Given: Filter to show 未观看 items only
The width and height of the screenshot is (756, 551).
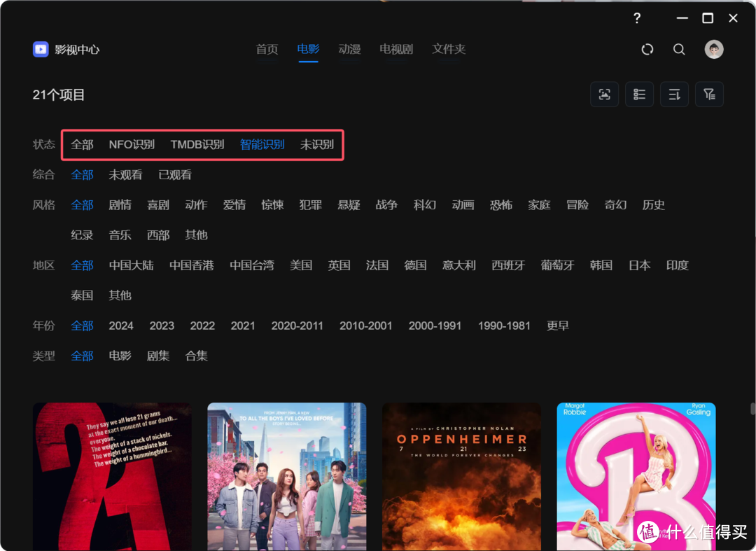Looking at the screenshot, I should point(125,174).
